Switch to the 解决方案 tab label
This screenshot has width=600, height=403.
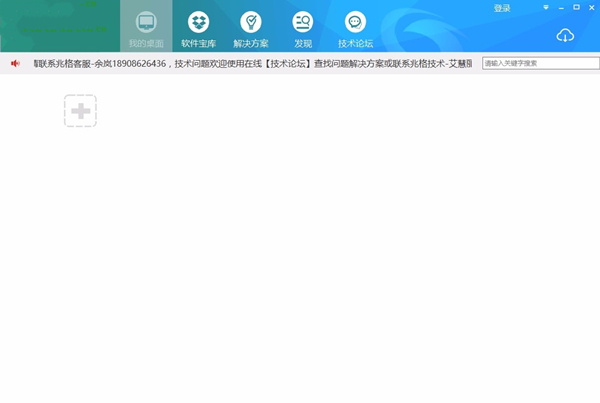point(250,44)
